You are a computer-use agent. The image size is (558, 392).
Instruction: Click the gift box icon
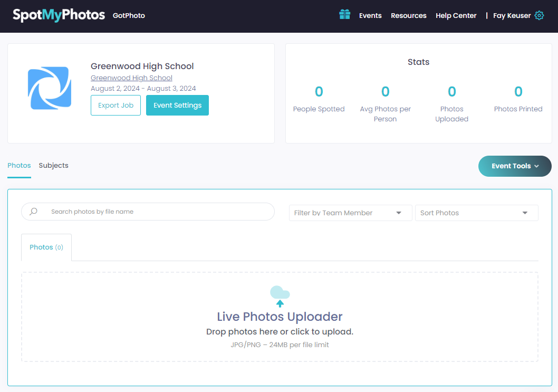coord(344,15)
